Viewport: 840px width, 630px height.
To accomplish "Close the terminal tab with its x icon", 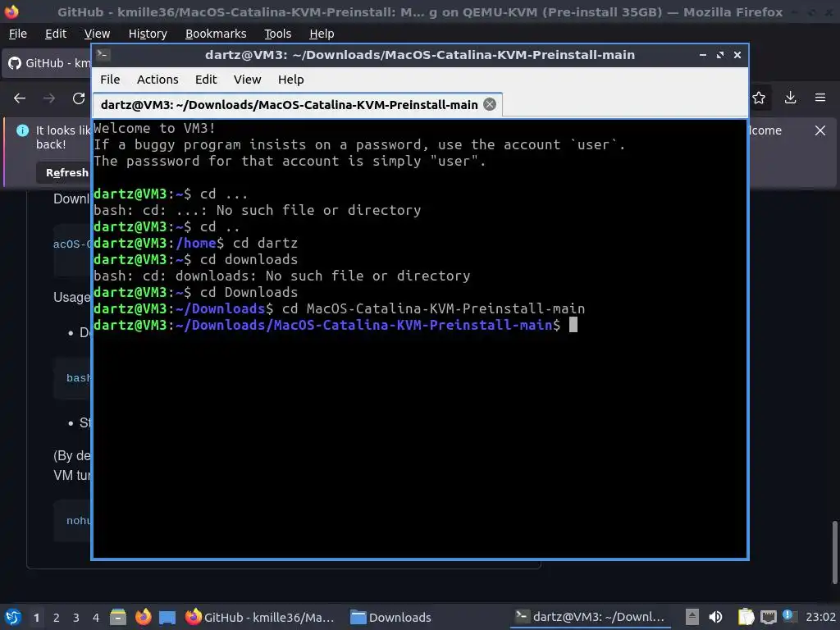I will pos(490,104).
